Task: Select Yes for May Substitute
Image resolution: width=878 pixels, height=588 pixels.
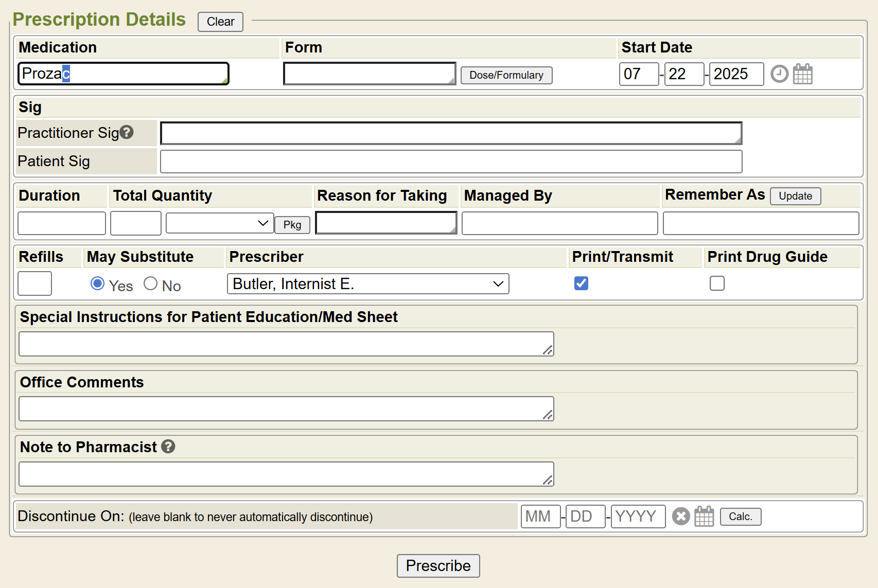Action: [97, 283]
